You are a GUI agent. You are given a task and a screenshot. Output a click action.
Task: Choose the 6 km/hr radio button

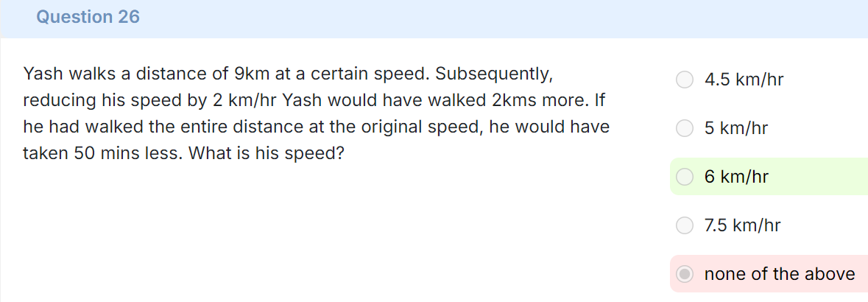coord(685,177)
